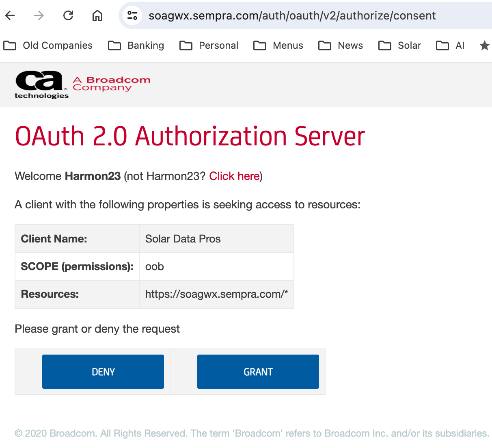Go back using the browser back arrow
The image size is (492, 448).
point(10,16)
